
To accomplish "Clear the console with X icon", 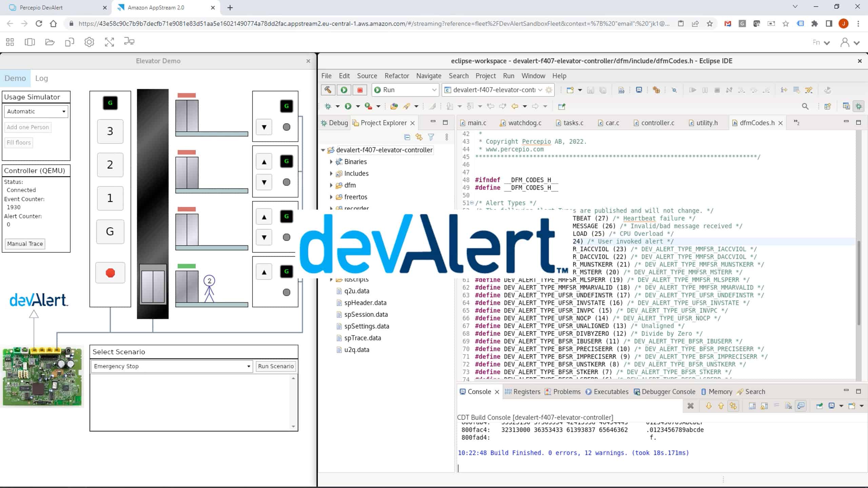I will point(690,406).
